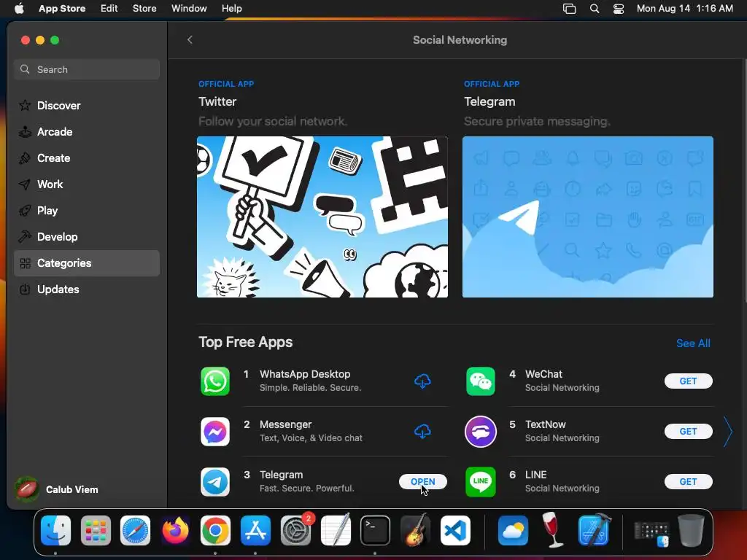The height and width of the screenshot is (560, 747).
Task: Launch Google Chrome from the Dock
Action: [215, 530]
